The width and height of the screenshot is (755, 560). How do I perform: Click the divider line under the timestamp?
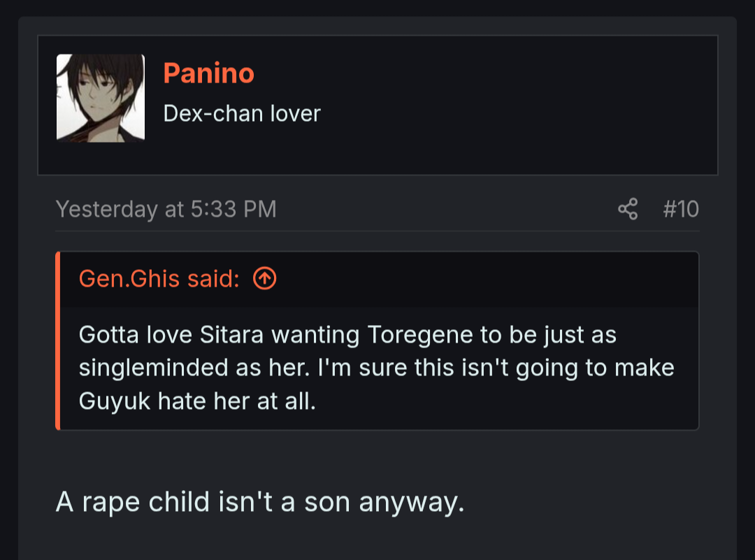(x=377, y=231)
